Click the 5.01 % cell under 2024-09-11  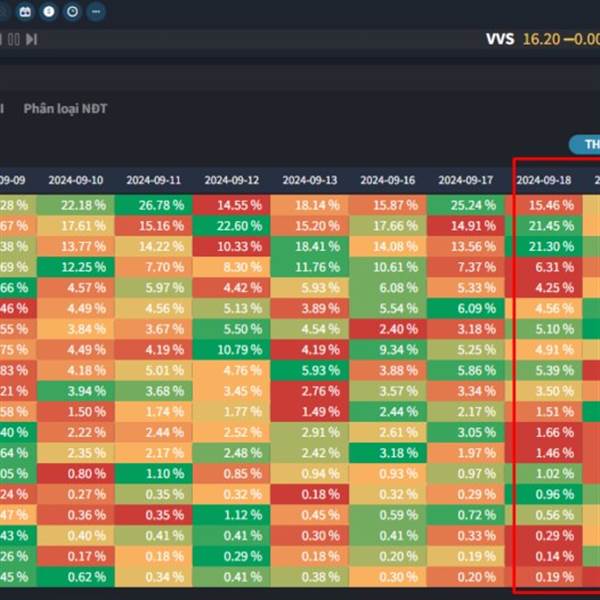tap(154, 370)
